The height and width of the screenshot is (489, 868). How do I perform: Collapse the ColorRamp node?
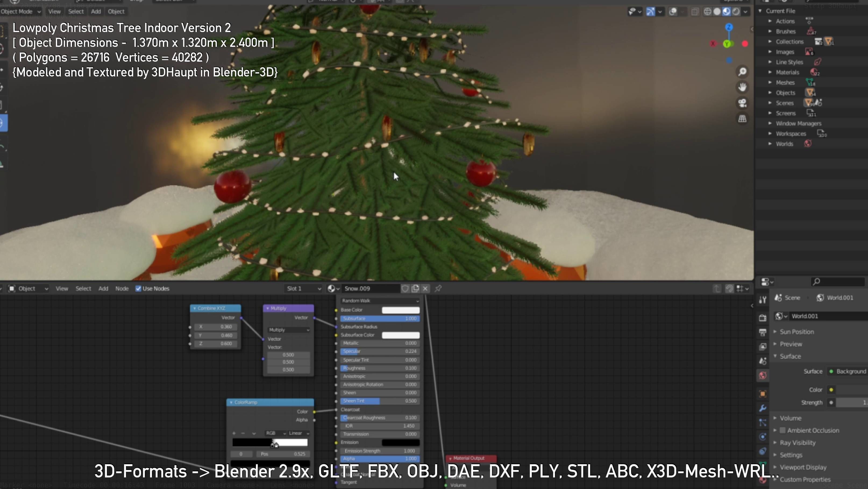pos(231,402)
